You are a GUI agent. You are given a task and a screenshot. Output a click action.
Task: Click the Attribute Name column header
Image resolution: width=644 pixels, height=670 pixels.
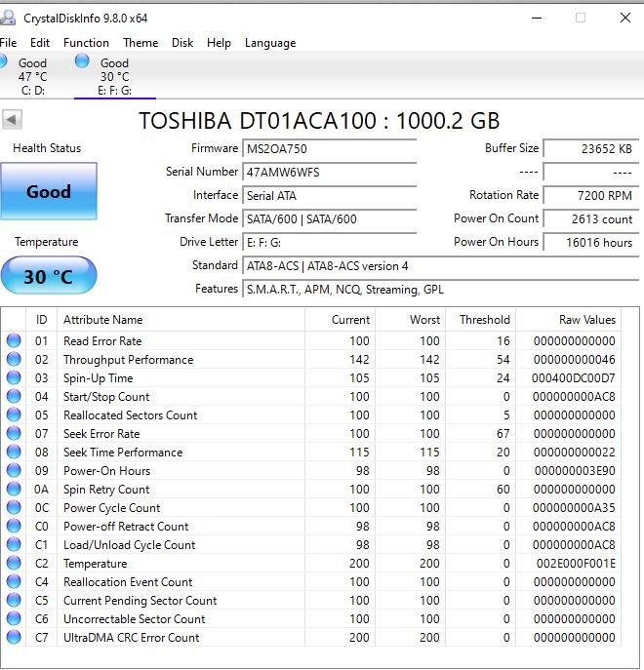click(181, 320)
